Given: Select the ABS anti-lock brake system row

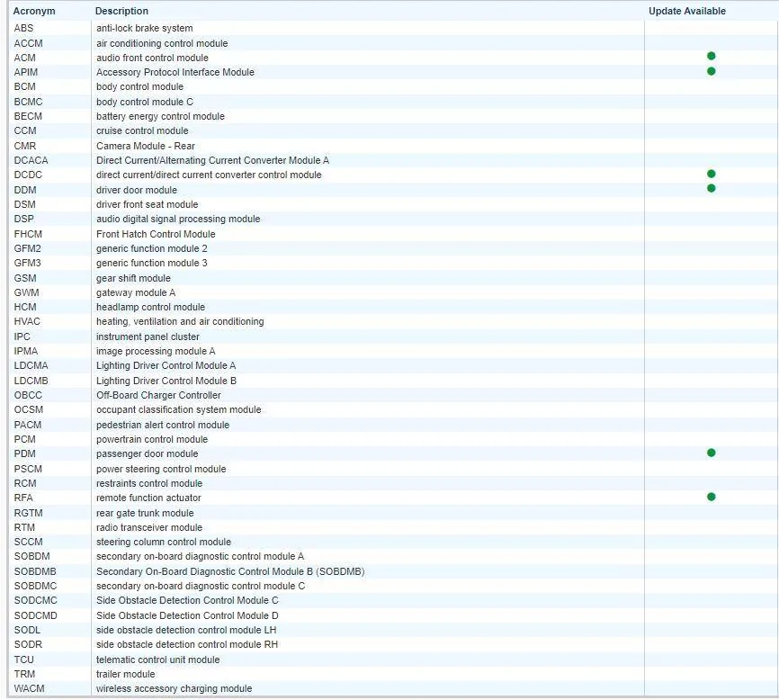Looking at the screenshot, I should 144,29.
